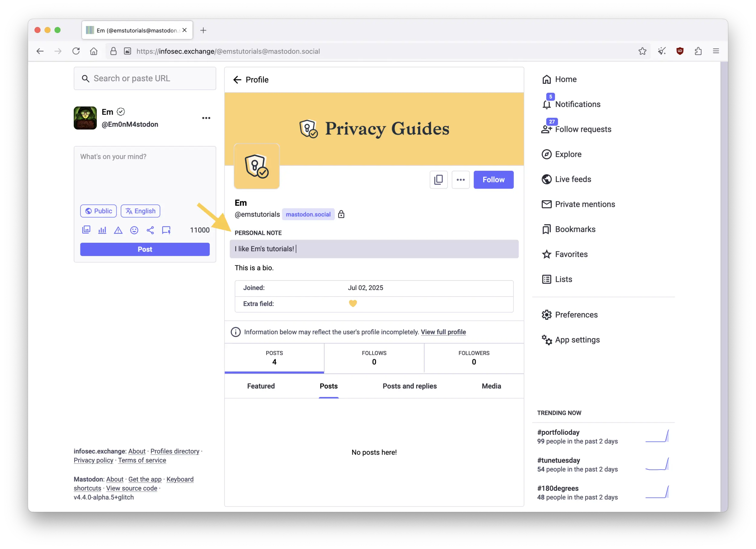Viewport: 756px width, 549px height.
Task: Open Notifications from the sidebar
Action: (x=577, y=104)
